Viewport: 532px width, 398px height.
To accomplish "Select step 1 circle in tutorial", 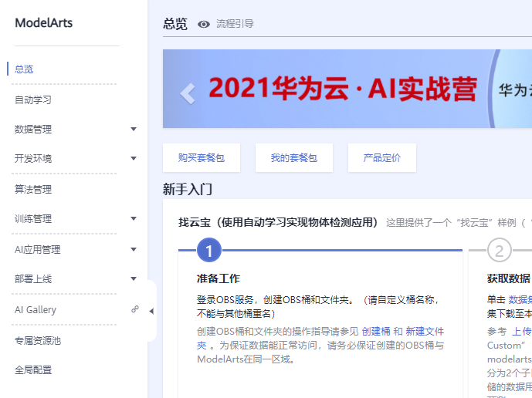I will [x=209, y=250].
